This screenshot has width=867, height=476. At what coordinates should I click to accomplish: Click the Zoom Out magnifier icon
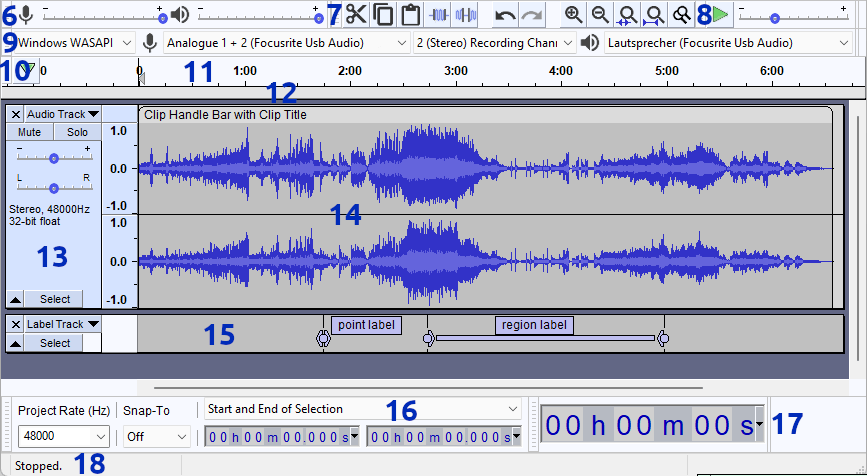600,14
